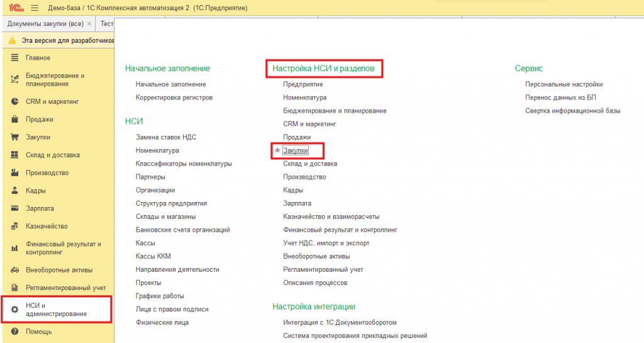Switch to the Документы закупки (все) tab
Screen dimensions: 644x343
pos(45,24)
